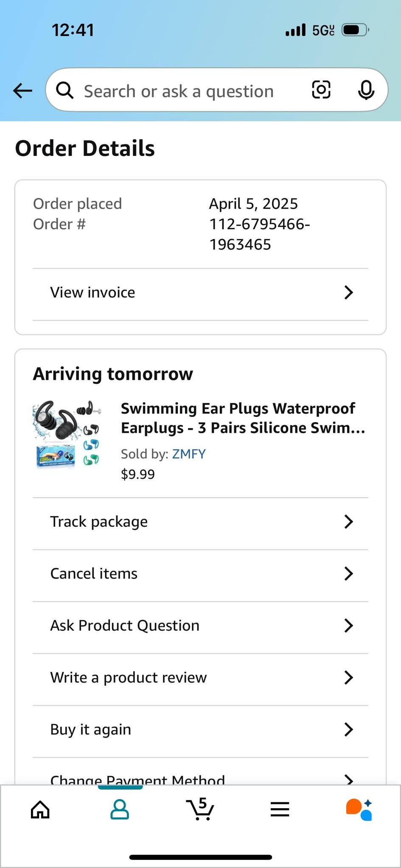Image resolution: width=401 pixels, height=868 pixels.
Task: Tap the back arrow icon
Action: (x=23, y=90)
